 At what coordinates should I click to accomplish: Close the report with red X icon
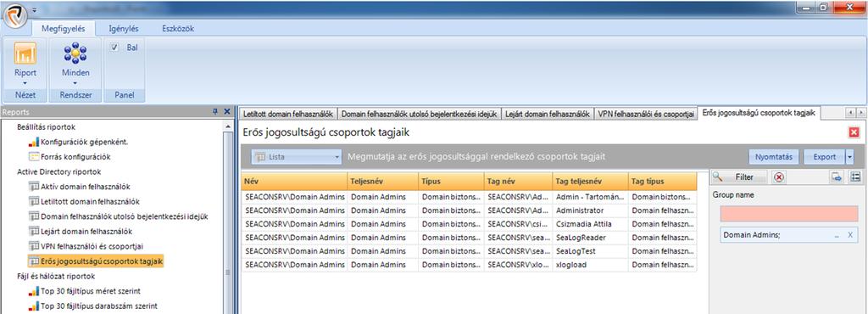point(854,132)
